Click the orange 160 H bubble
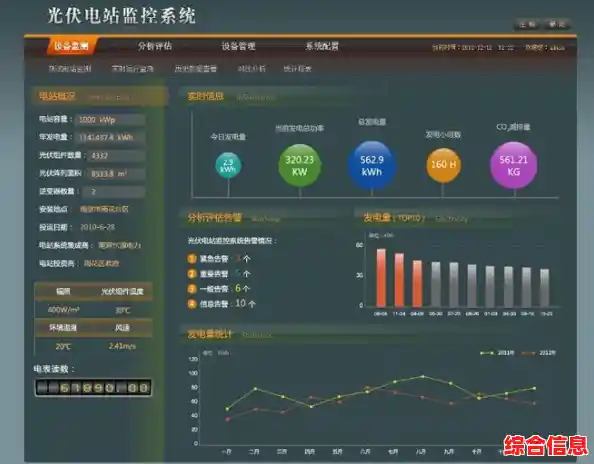This screenshot has height=464, width=594. click(443, 165)
